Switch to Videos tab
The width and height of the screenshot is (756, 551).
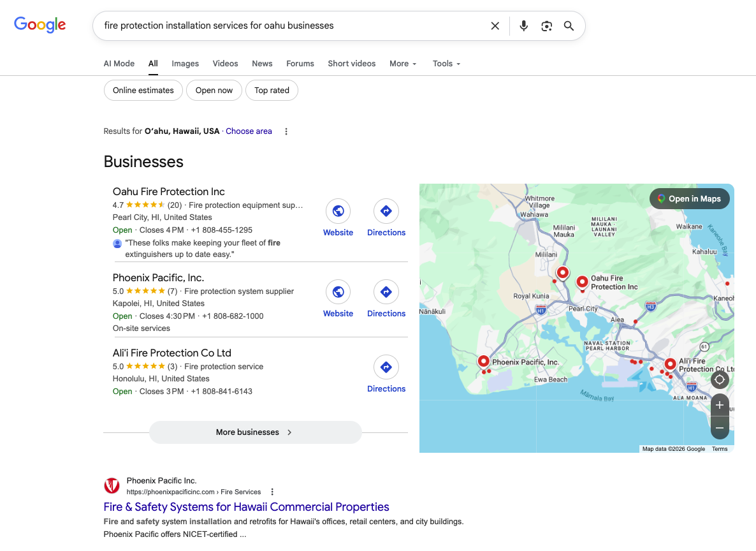point(225,64)
